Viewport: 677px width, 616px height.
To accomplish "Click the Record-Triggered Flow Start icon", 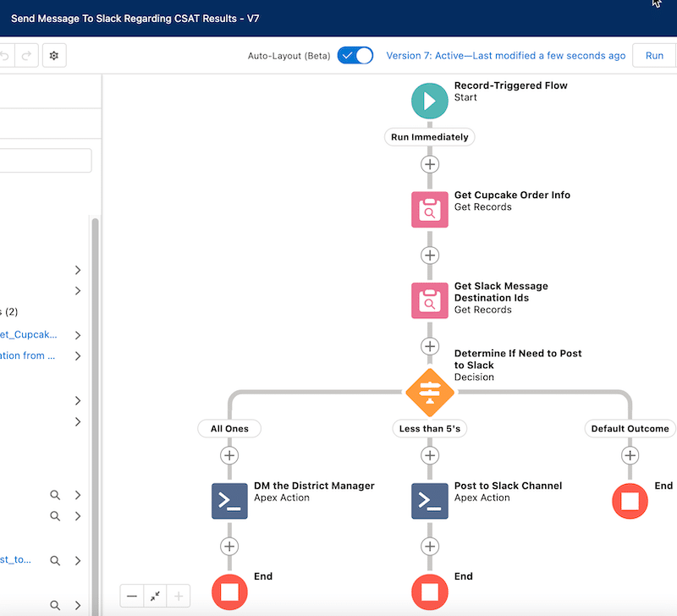I will pos(430,101).
